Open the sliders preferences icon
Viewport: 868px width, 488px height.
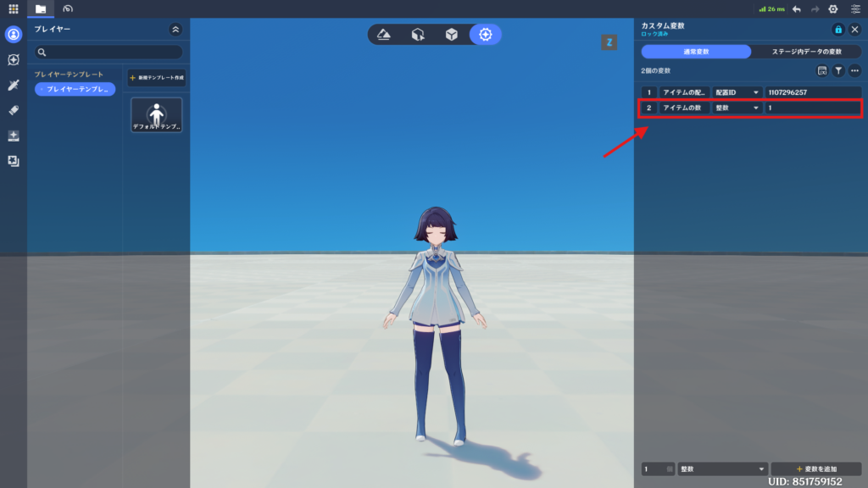click(855, 8)
